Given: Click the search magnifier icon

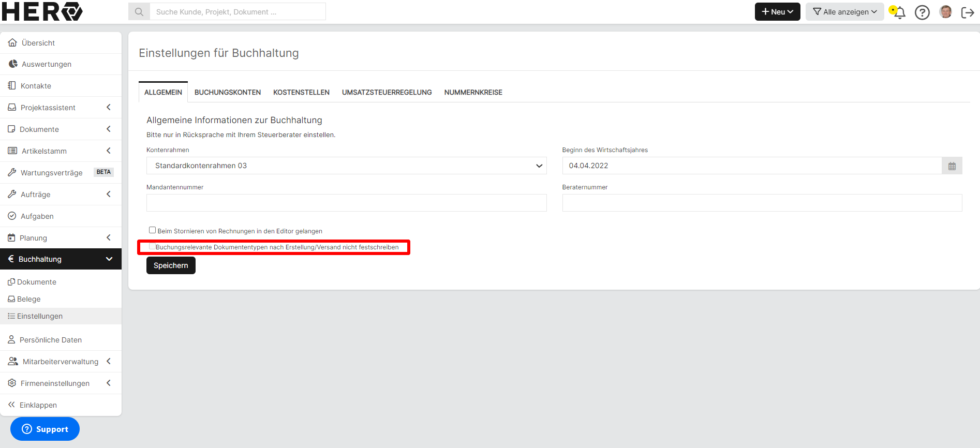Looking at the screenshot, I should (x=139, y=11).
